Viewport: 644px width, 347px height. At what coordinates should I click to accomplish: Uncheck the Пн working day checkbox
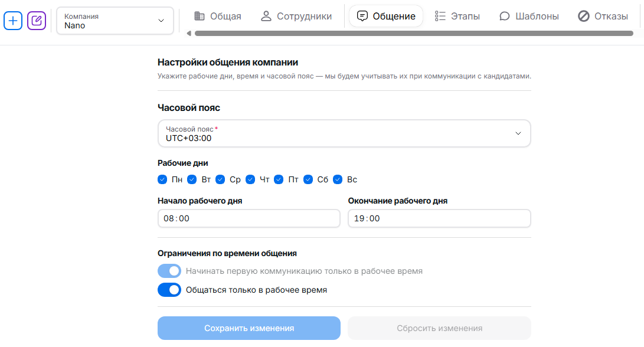[x=163, y=179]
